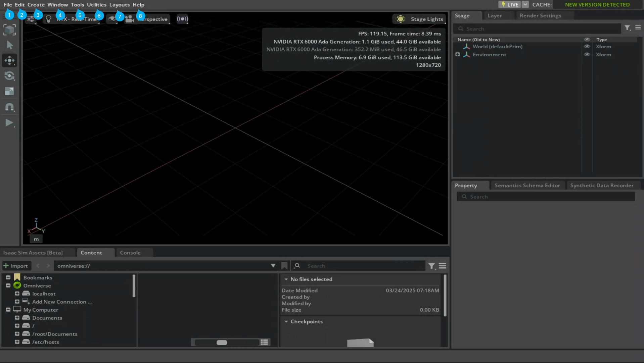Open the Help menu

tap(138, 5)
